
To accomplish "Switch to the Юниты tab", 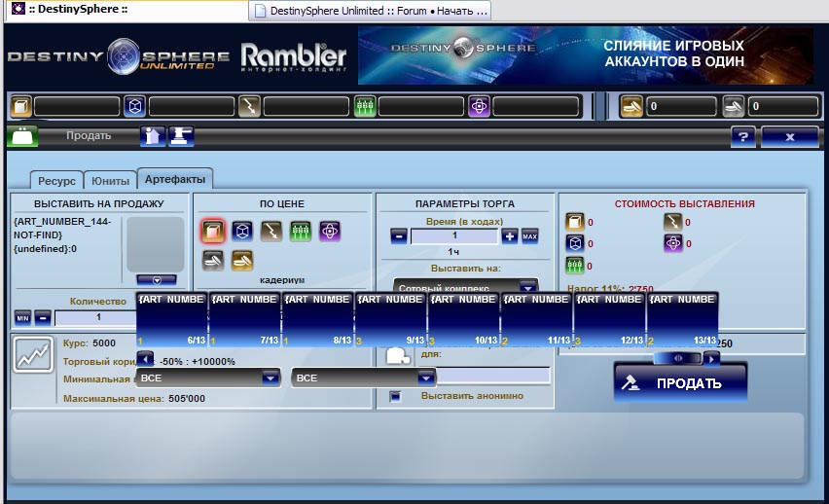I will click(x=110, y=180).
